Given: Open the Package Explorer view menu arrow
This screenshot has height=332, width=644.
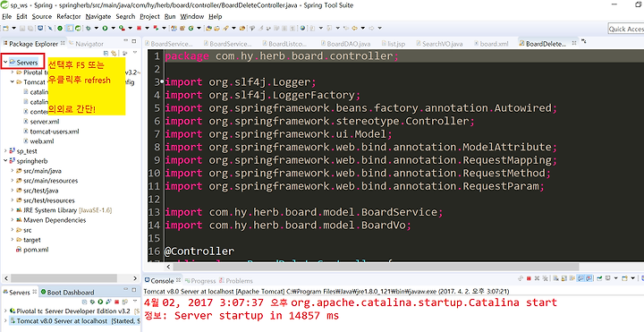Looking at the screenshot, I should [135, 52].
